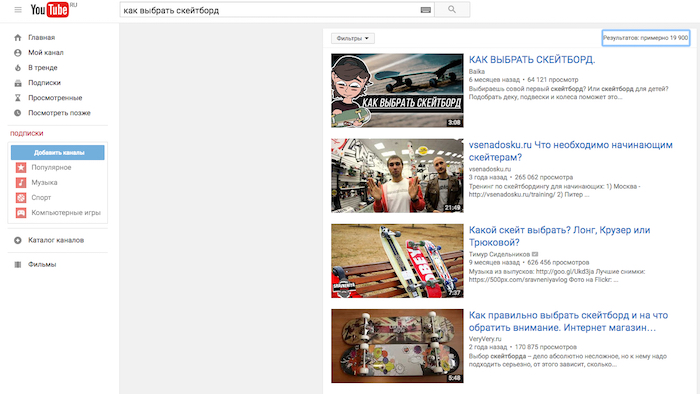This screenshot has width=700, height=394.
Task: Open Мой канал in the sidebar
Action: [46, 53]
